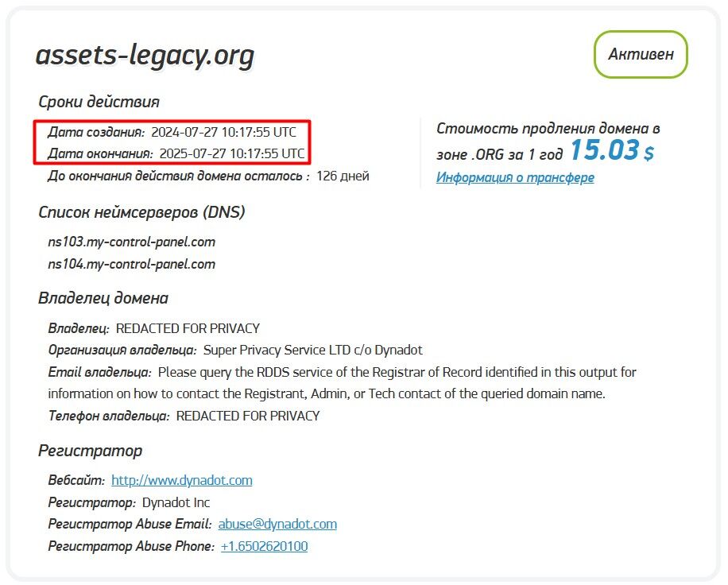This screenshot has width=728, height=585.
Task: Open the Информация о трансфере link
Action: pyautogui.click(x=515, y=177)
